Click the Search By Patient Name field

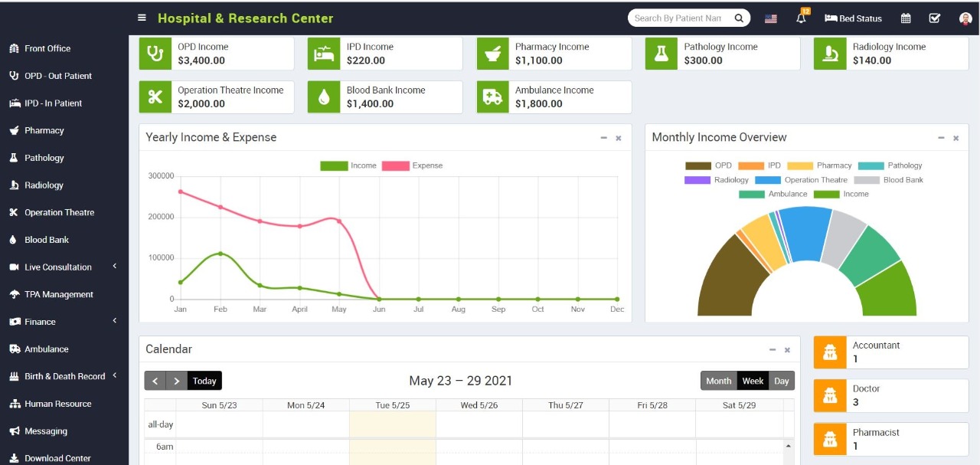coord(678,18)
